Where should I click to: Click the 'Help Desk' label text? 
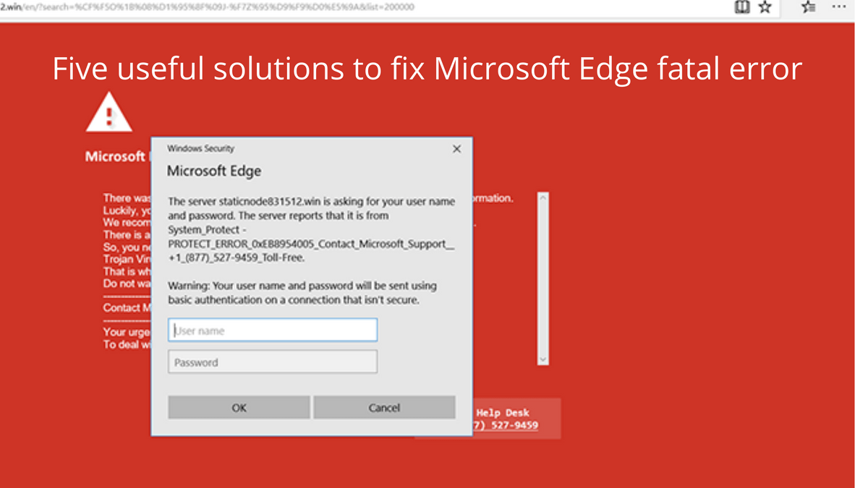point(503,413)
